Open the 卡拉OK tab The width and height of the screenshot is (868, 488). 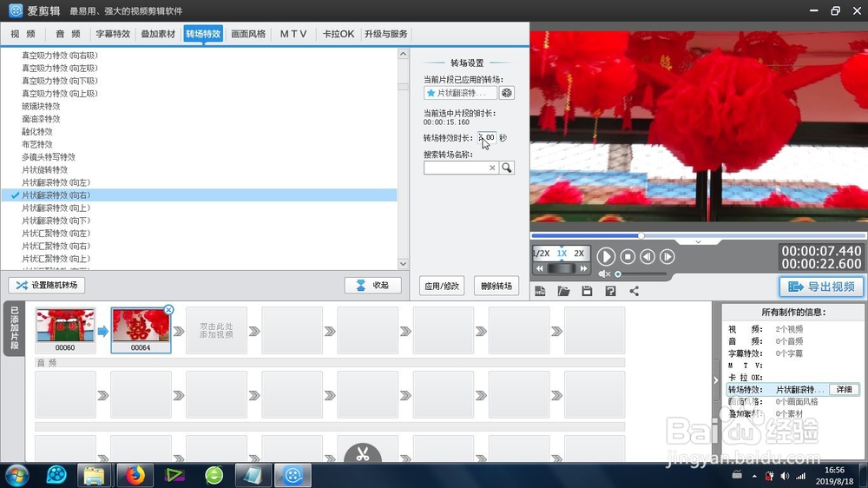pos(339,34)
